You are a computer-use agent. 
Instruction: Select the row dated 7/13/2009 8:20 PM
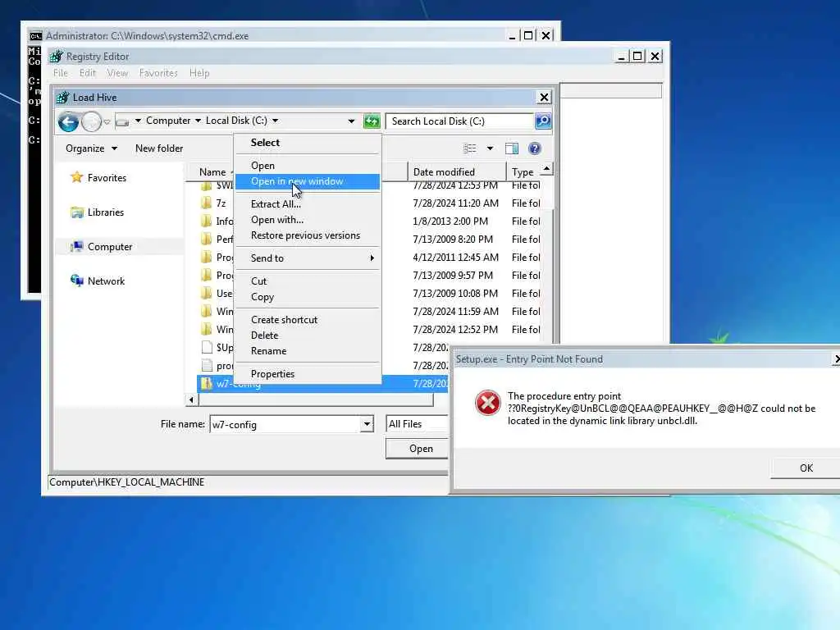(369, 240)
